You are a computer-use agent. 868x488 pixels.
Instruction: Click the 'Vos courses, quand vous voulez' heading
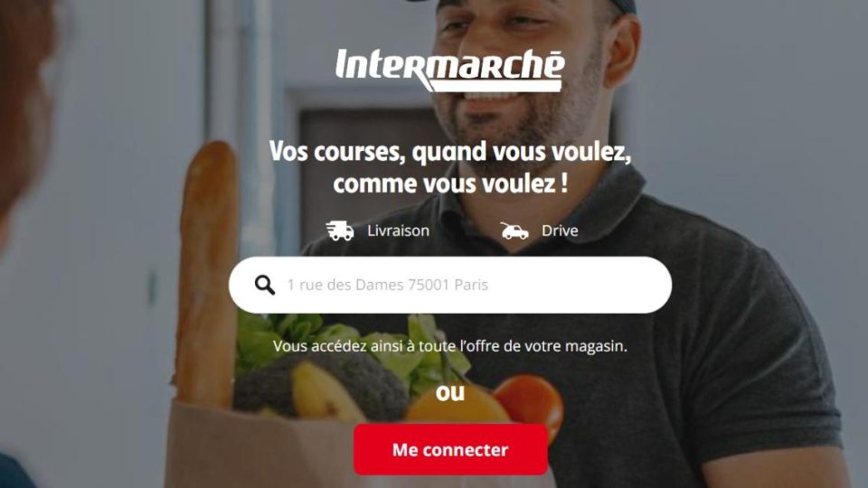click(450, 152)
